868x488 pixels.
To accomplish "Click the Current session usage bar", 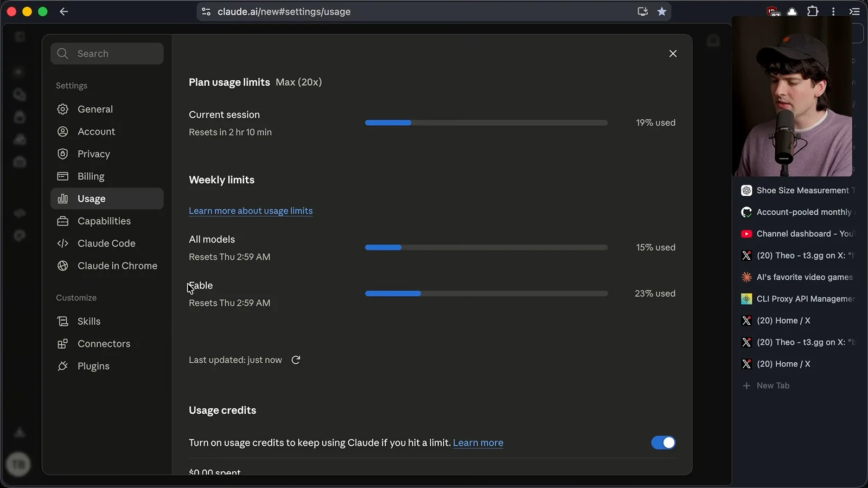I will [x=486, y=123].
